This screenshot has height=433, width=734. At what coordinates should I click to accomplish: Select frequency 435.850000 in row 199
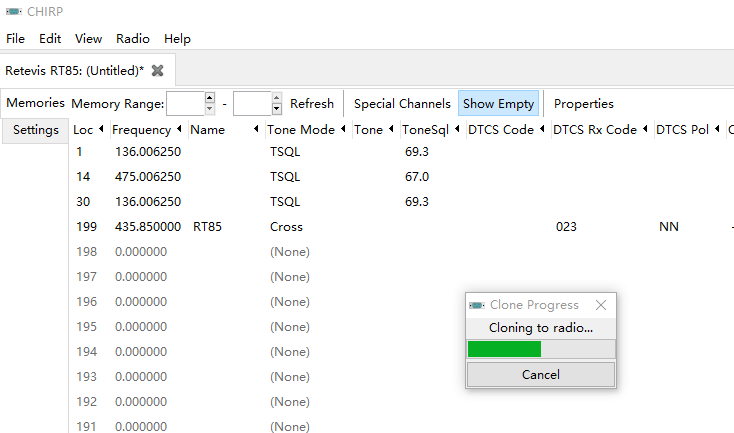coord(148,227)
